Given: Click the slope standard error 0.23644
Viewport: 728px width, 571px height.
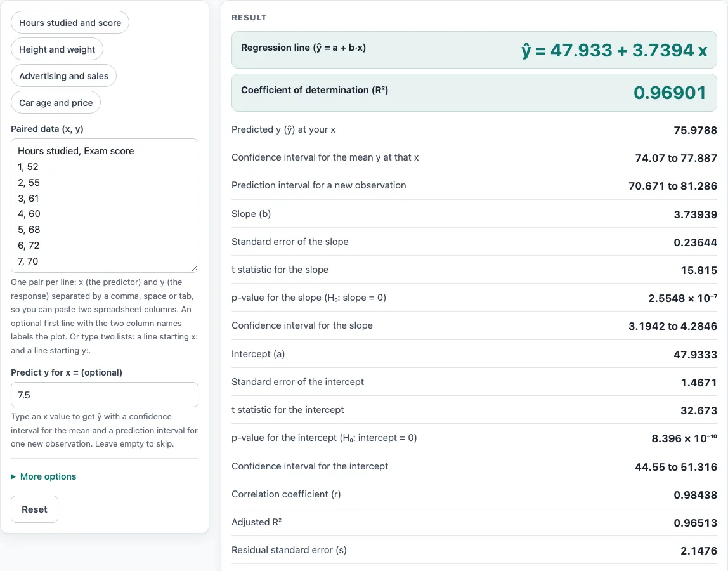Looking at the screenshot, I should point(696,242).
